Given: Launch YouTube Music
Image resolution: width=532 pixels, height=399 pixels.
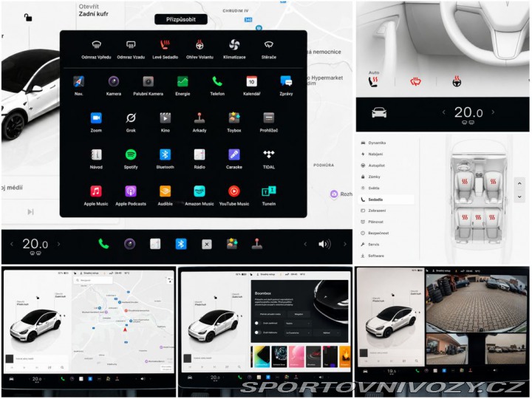Looking at the screenshot, I should [x=234, y=191].
